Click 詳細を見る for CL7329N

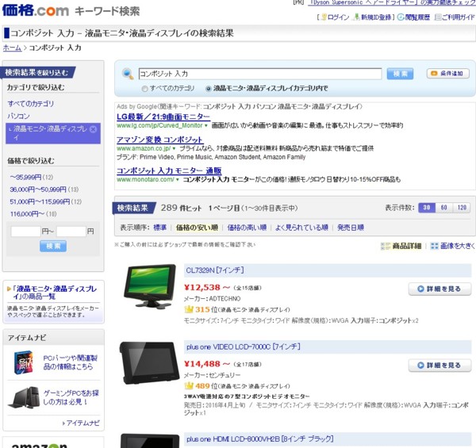pos(440,289)
